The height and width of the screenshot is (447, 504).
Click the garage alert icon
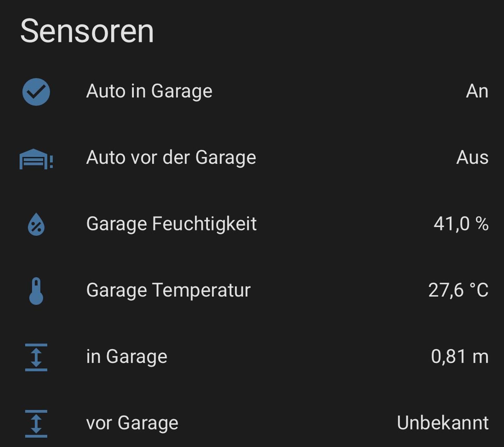[36, 159]
